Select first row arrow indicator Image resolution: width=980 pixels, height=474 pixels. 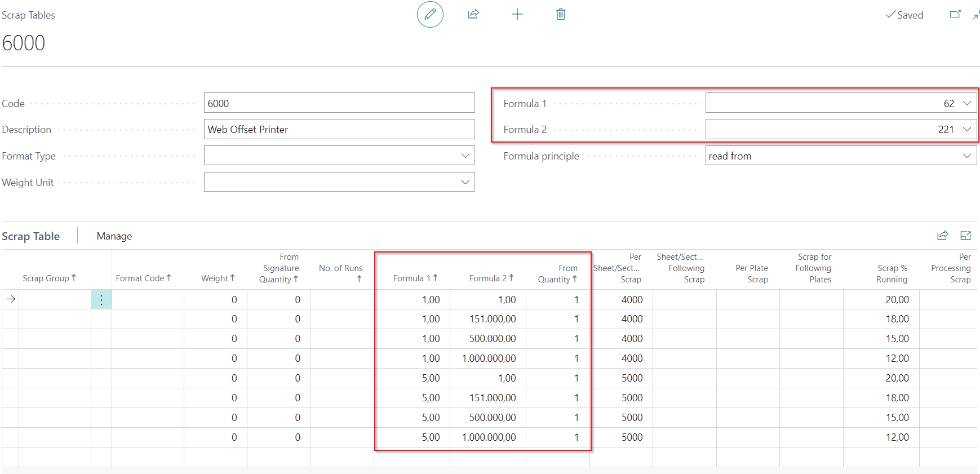tap(11, 299)
